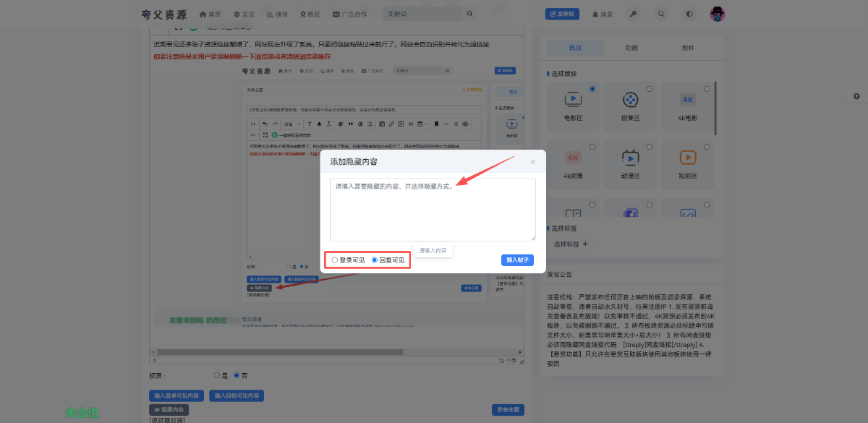Open the user avatar menu

(x=718, y=14)
